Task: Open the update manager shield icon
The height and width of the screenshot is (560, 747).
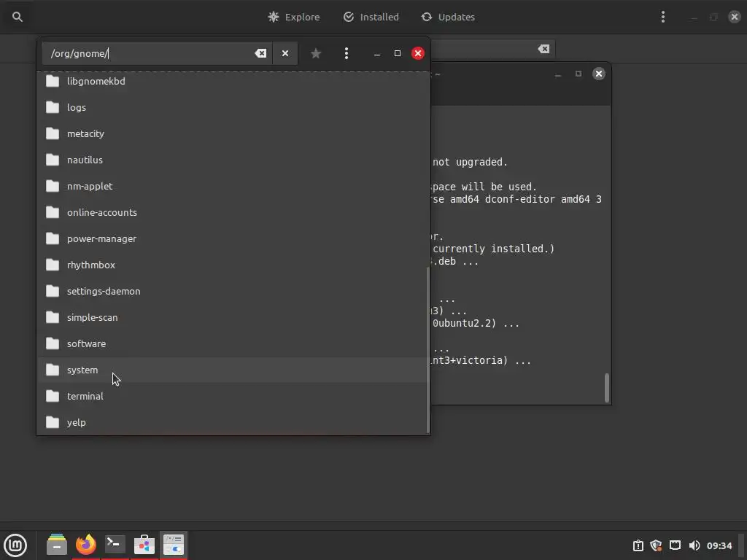Action: [656, 545]
